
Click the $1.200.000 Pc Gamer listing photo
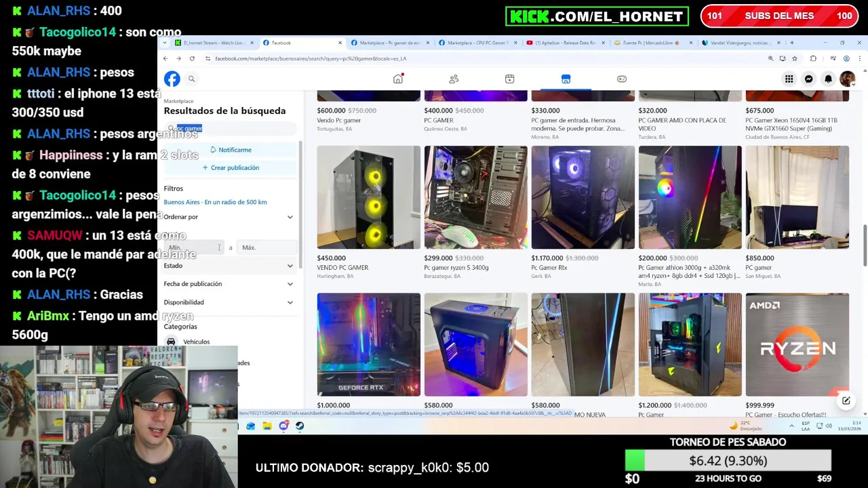pos(690,344)
